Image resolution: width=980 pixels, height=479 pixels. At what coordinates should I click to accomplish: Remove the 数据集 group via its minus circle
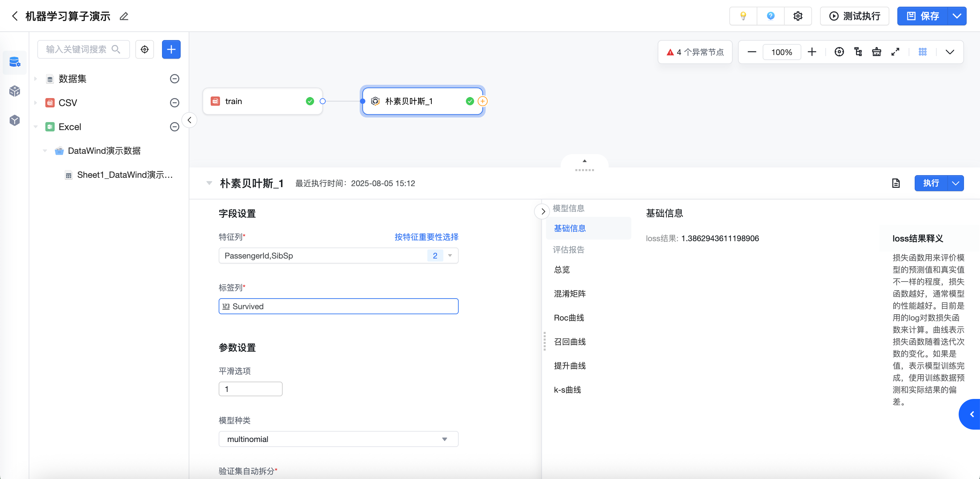click(175, 79)
